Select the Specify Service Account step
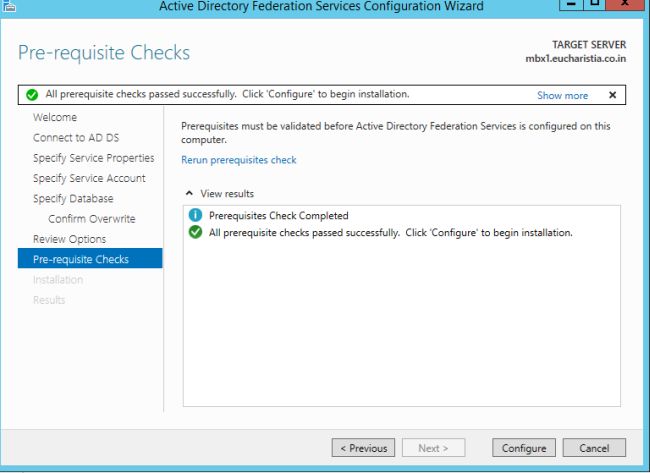This screenshot has height=473, width=650. click(90, 178)
